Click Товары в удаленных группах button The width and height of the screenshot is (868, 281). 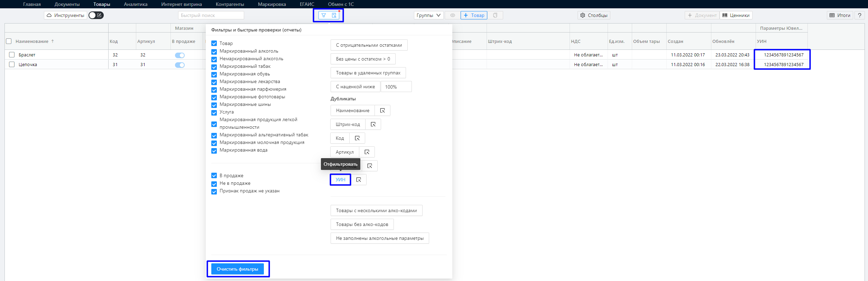click(x=368, y=73)
